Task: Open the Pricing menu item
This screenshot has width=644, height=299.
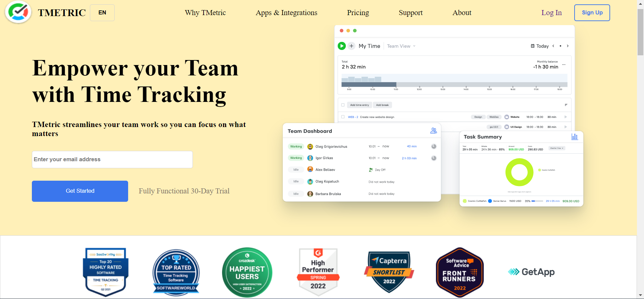Action: (358, 13)
